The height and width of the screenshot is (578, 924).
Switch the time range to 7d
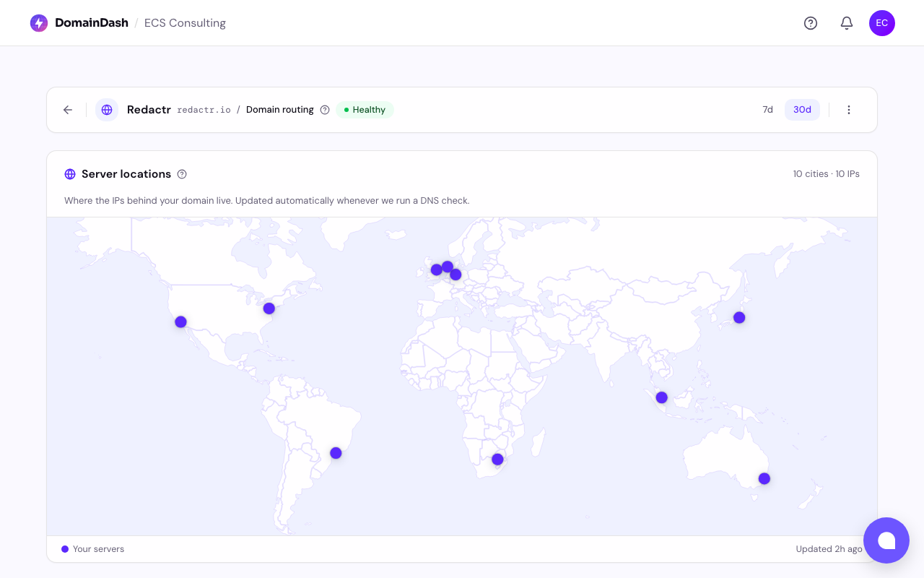click(x=768, y=110)
